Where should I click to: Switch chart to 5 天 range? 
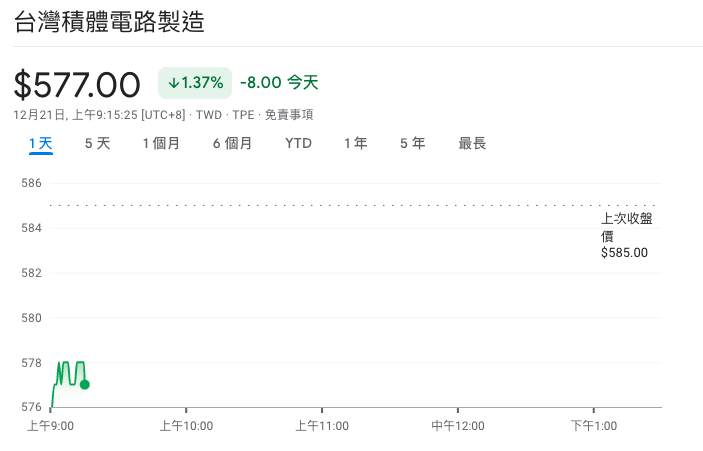(97, 143)
